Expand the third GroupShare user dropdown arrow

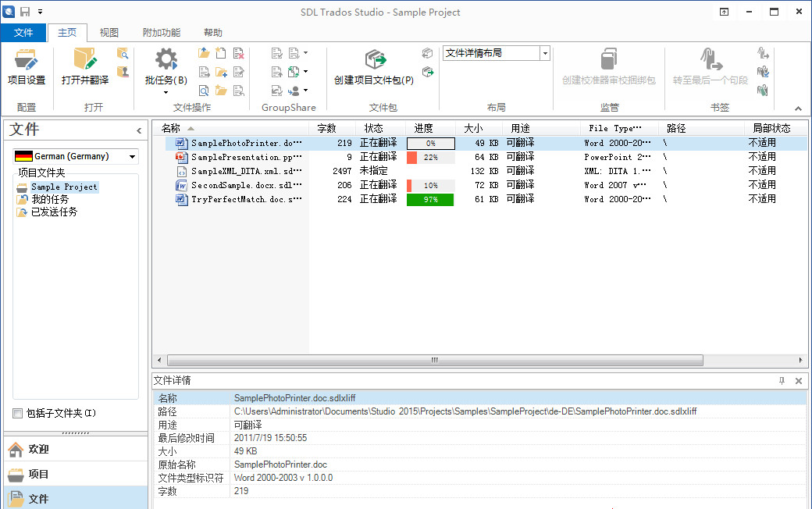pos(305,91)
